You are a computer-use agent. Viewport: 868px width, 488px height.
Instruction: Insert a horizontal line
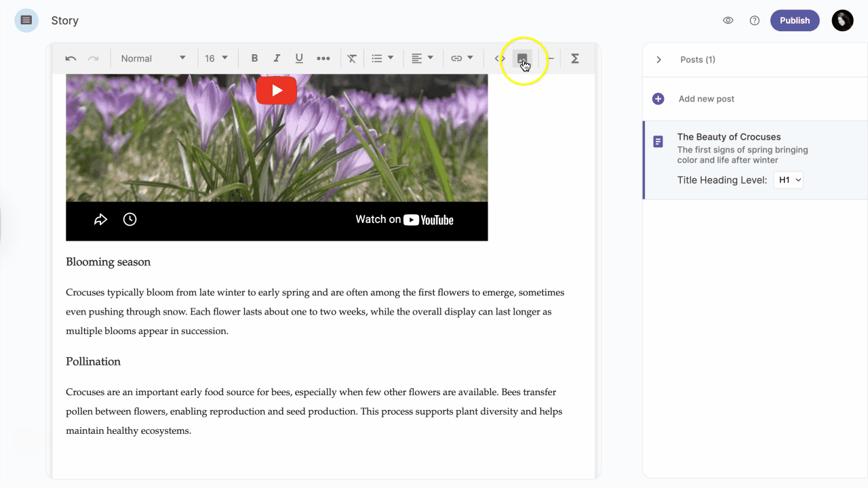[x=551, y=58]
